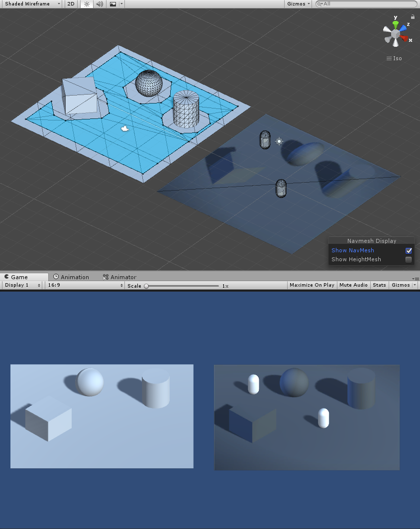Click the red X axis cone
420x529 pixels.
point(404,38)
